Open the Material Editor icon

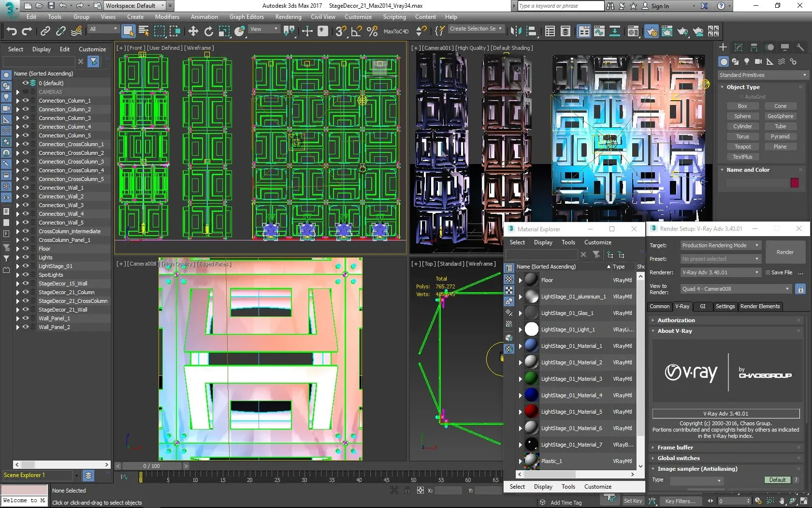[633, 31]
